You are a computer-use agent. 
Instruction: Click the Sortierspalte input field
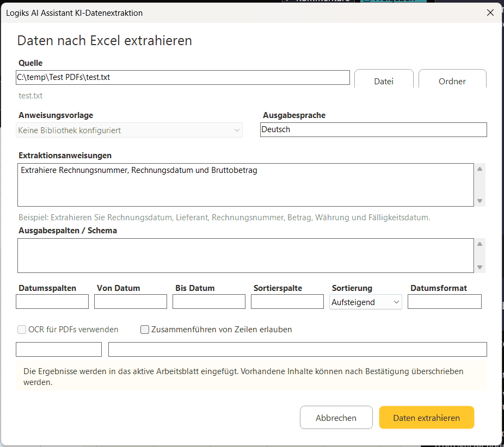(287, 301)
